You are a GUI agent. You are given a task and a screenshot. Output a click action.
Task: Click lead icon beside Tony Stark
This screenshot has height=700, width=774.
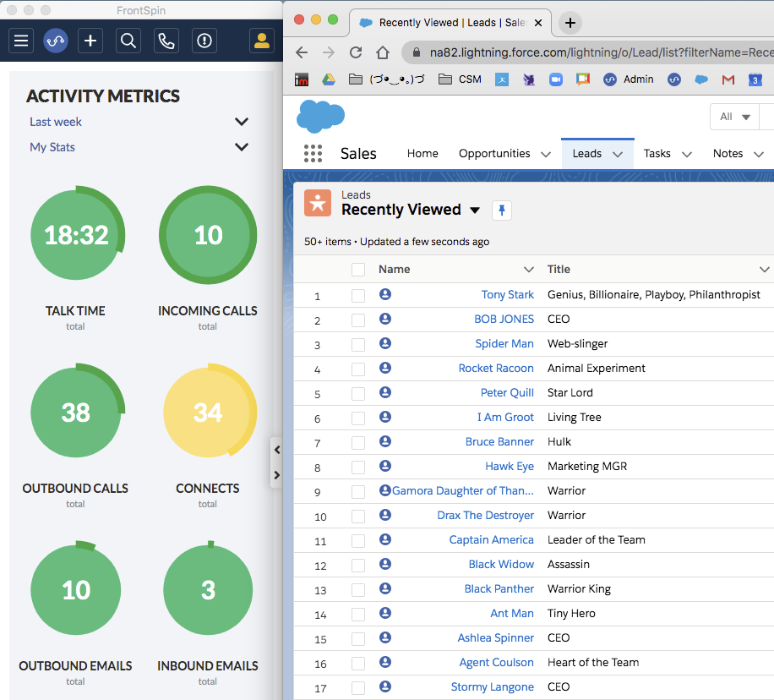click(385, 294)
